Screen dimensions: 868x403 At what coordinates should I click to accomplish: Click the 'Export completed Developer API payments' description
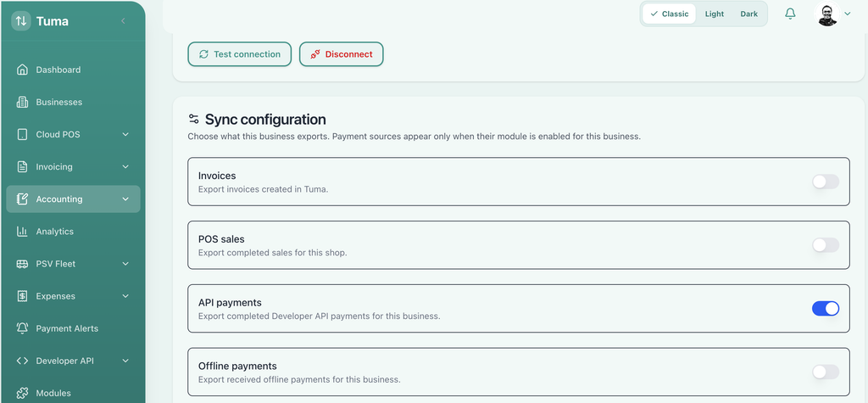tap(320, 316)
